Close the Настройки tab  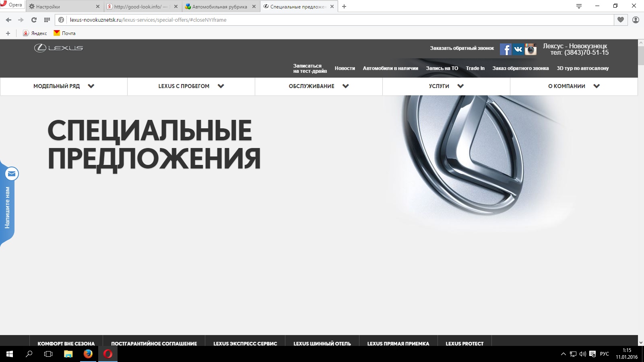97,6
